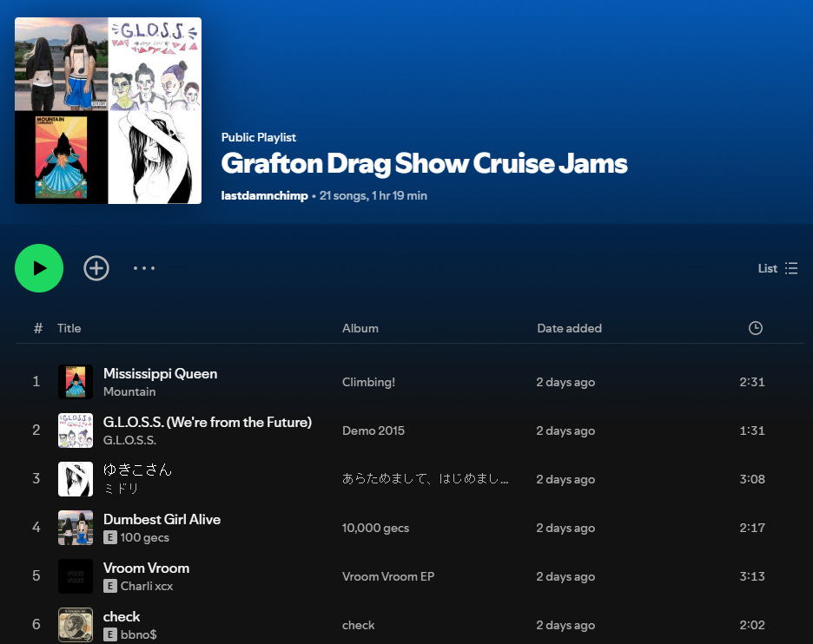Add playlist to library with plus icon
Viewport: 813px width, 644px height.
[x=96, y=268]
